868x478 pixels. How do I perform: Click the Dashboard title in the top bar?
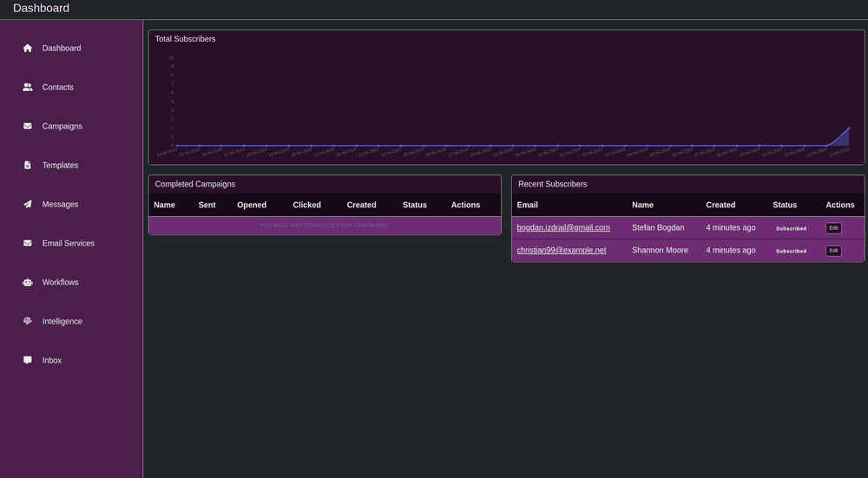[41, 9]
